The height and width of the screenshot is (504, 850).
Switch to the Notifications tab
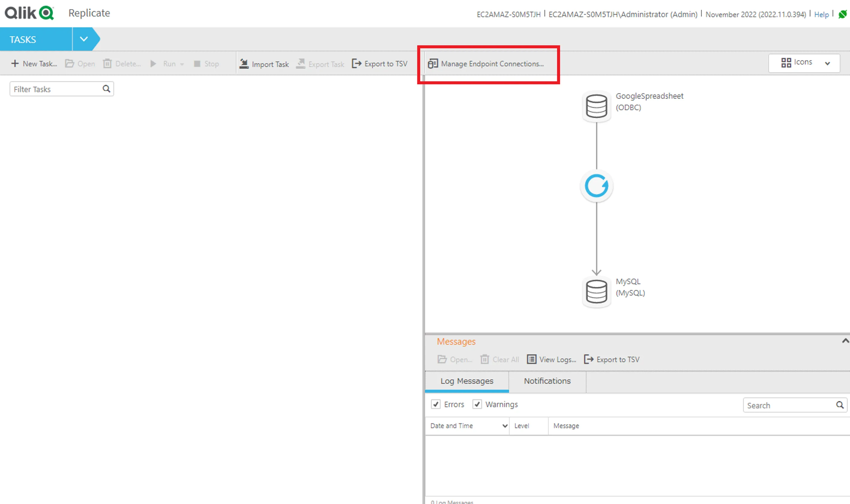[x=547, y=381]
